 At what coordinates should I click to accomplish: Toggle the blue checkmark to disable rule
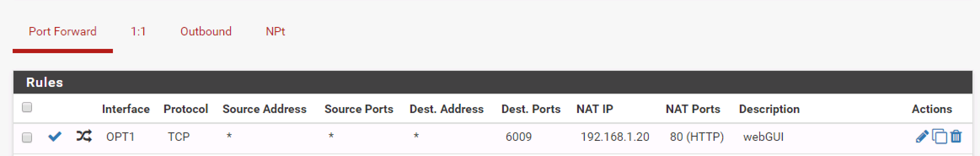coord(55,137)
